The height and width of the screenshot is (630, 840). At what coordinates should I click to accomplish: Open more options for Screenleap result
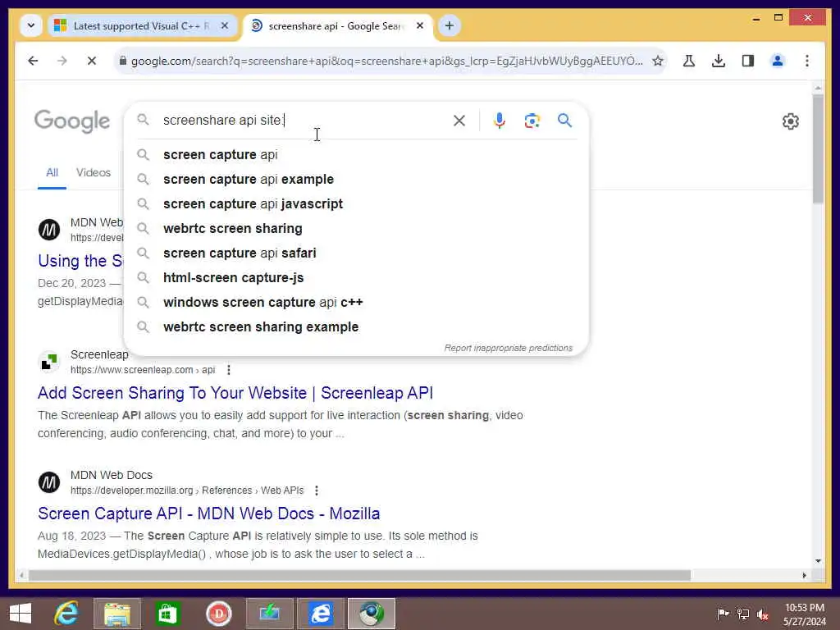coord(229,370)
